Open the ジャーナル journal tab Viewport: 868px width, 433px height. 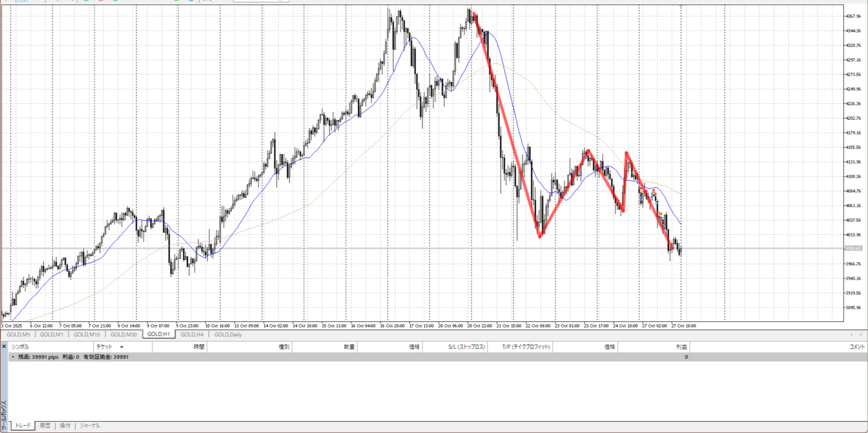[x=90, y=426]
